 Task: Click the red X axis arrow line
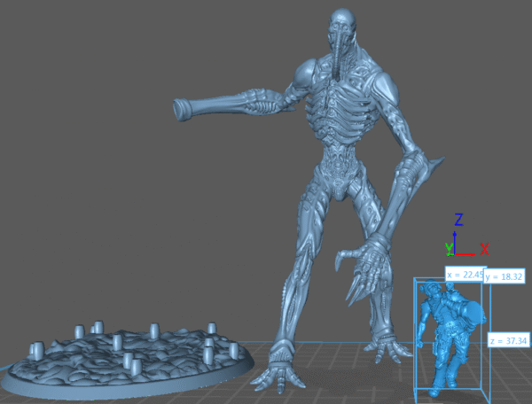[x=467, y=252]
